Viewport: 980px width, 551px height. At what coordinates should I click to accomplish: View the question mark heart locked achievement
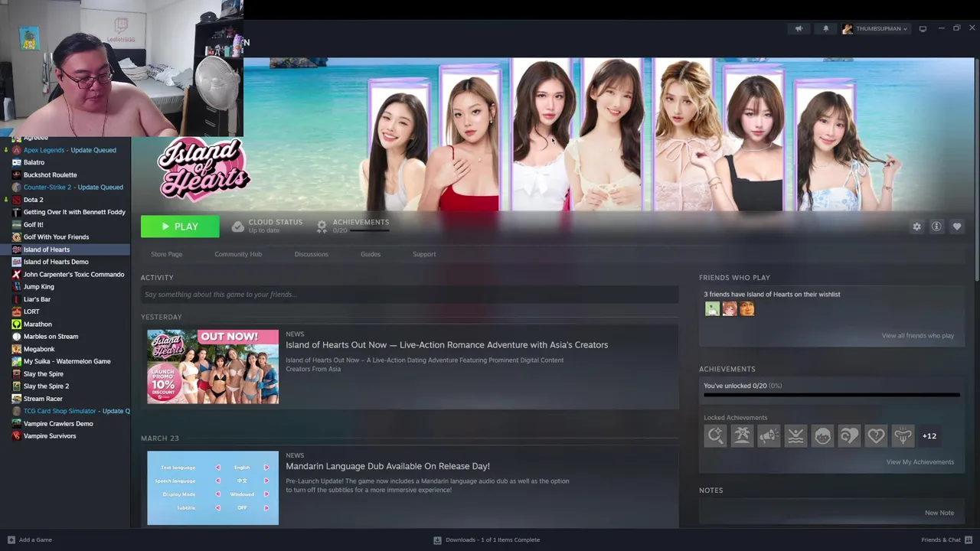click(876, 436)
